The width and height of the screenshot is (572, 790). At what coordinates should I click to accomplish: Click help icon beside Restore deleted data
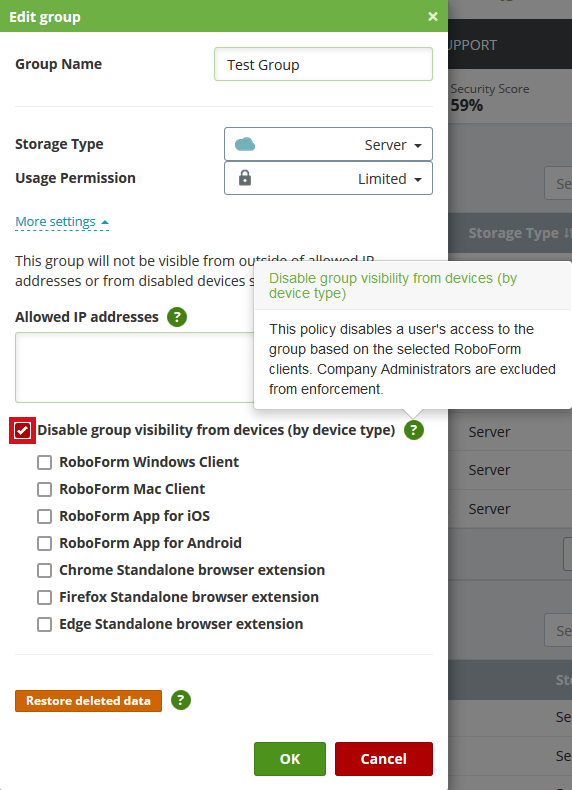181,700
